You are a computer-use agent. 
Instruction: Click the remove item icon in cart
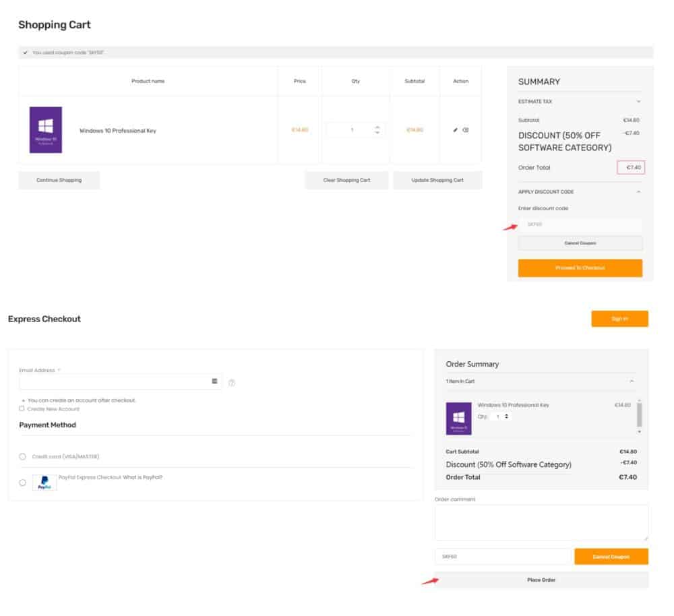(x=466, y=130)
